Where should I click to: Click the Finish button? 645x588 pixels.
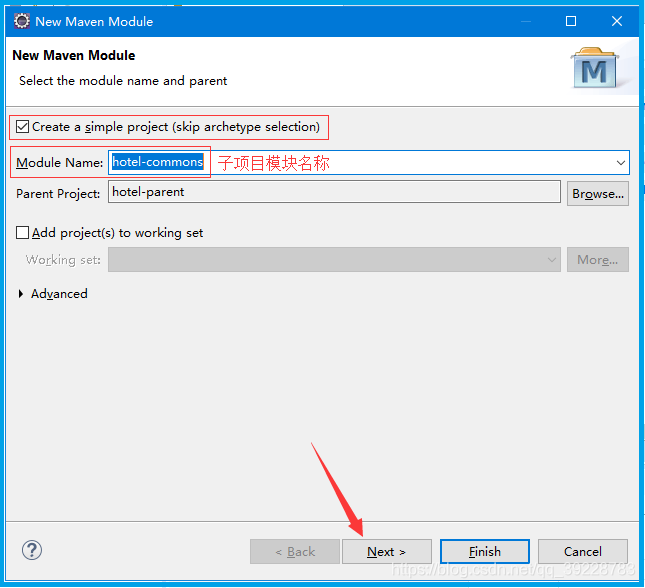485,551
